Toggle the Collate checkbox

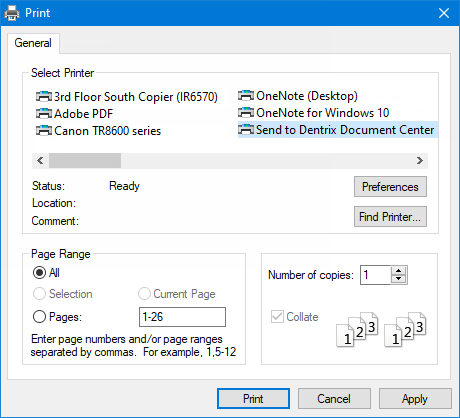277,317
